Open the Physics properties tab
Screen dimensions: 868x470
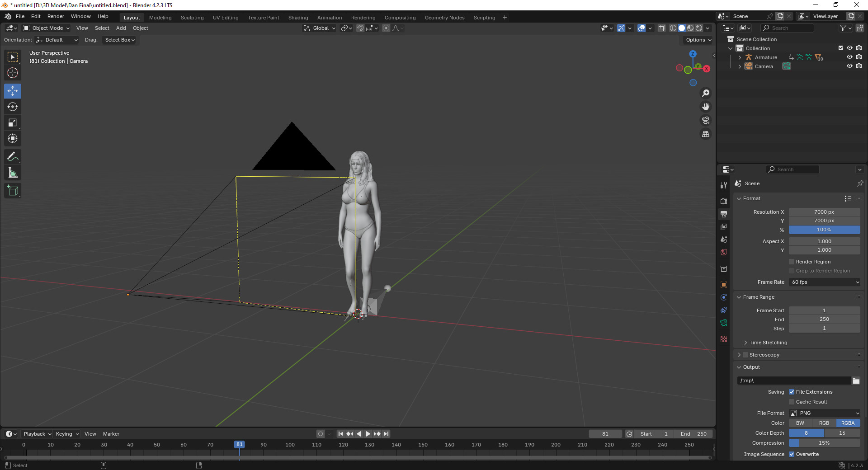724,297
